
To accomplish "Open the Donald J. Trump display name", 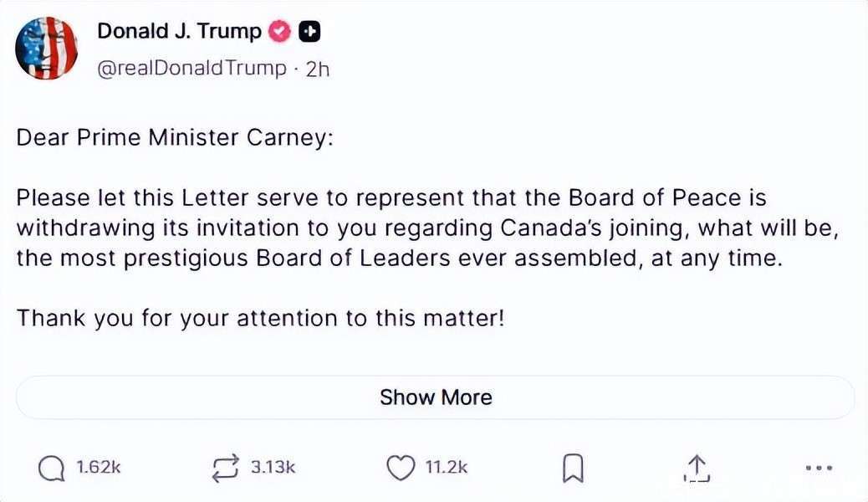I will pos(179,32).
